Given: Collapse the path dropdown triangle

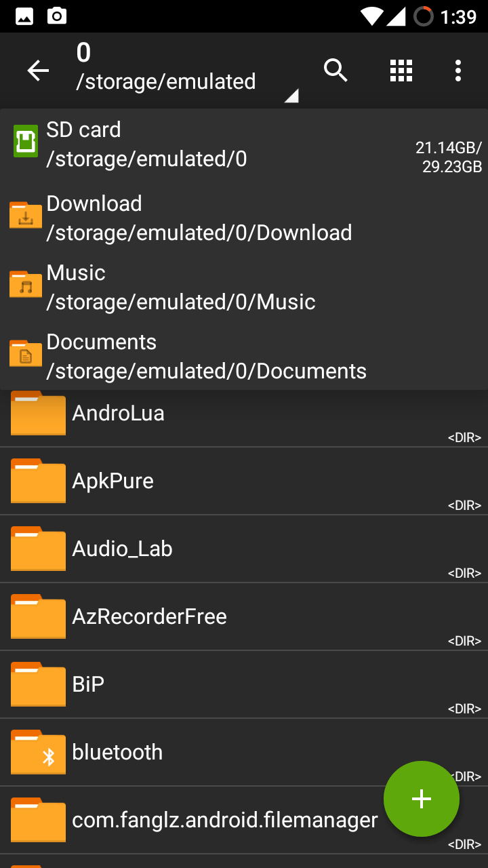Looking at the screenshot, I should [291, 96].
